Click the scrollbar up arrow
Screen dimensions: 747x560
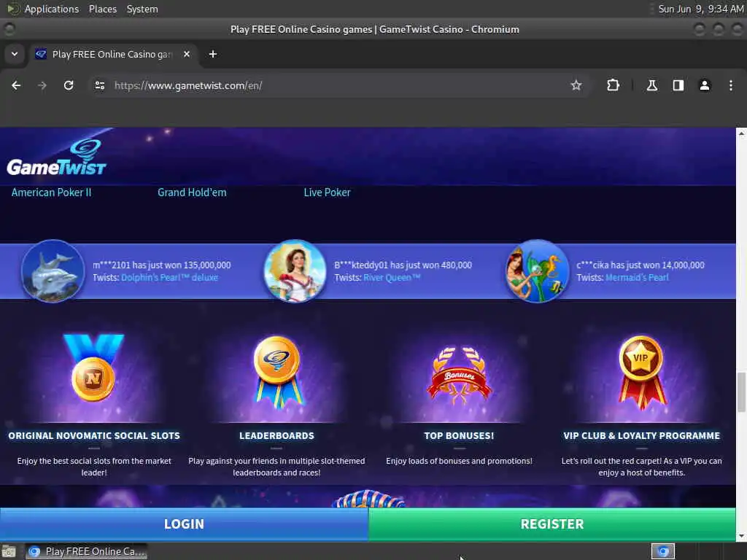pyautogui.click(x=741, y=134)
